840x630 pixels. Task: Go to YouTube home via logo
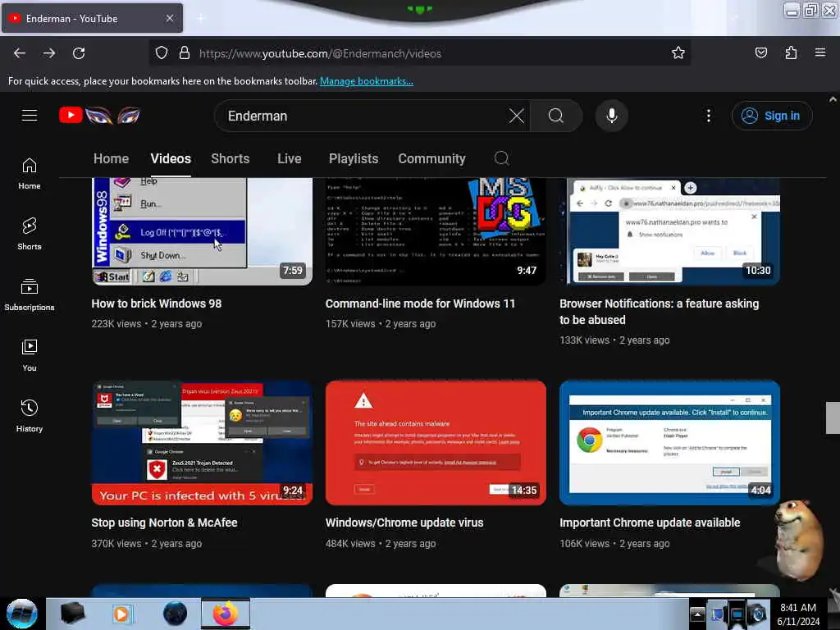[100, 115]
